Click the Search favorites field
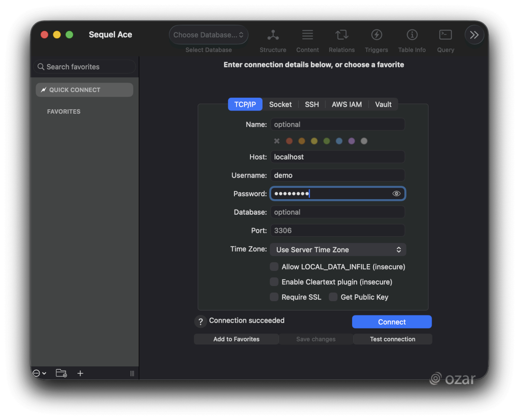Image resolution: width=519 pixels, height=420 pixels. pyautogui.click(x=85, y=67)
